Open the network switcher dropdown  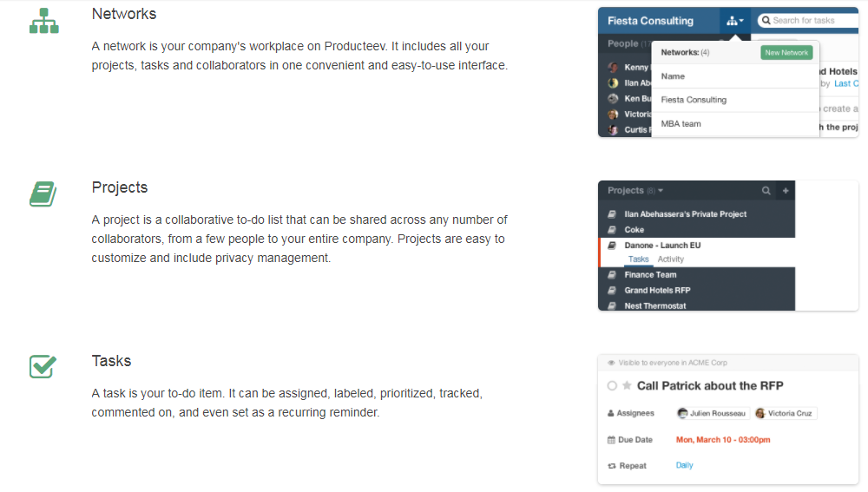[x=734, y=21]
